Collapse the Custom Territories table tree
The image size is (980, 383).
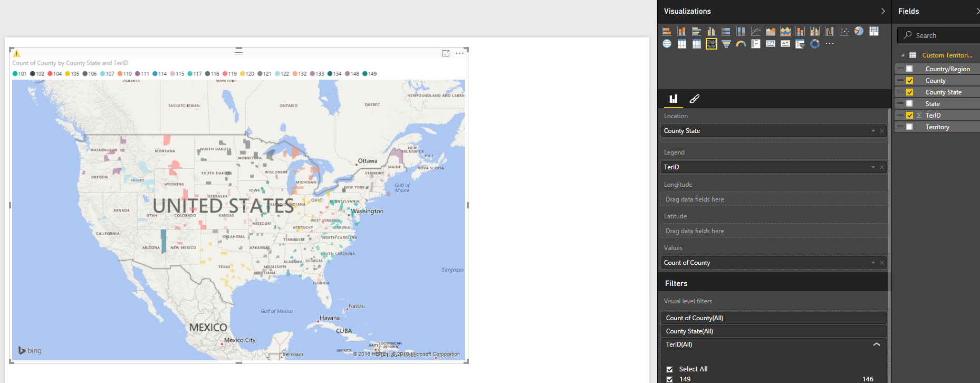pyautogui.click(x=902, y=55)
